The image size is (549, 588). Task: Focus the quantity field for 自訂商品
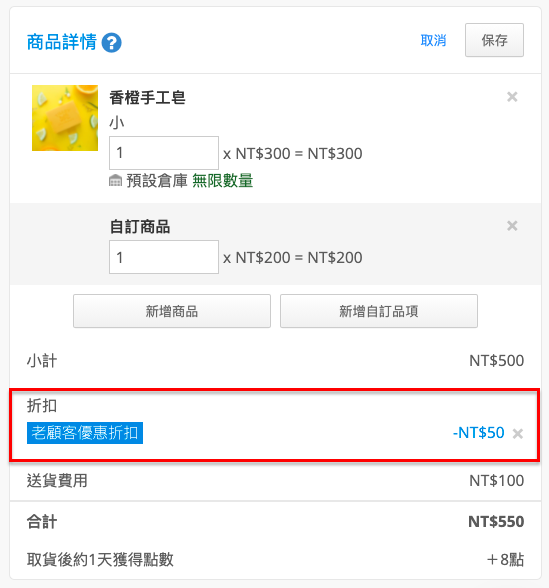pyautogui.click(x=164, y=257)
